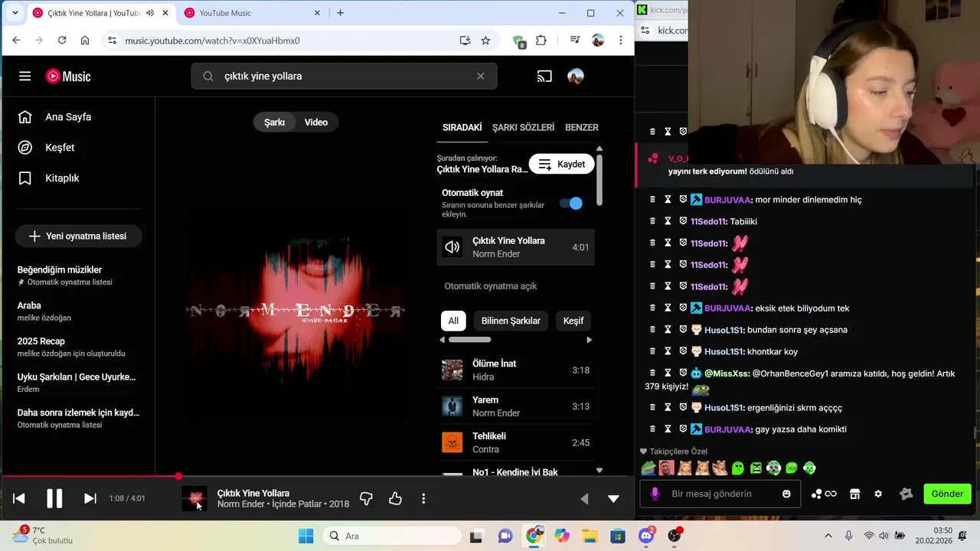980x551 pixels.
Task: Clear the search box text
Action: point(481,76)
